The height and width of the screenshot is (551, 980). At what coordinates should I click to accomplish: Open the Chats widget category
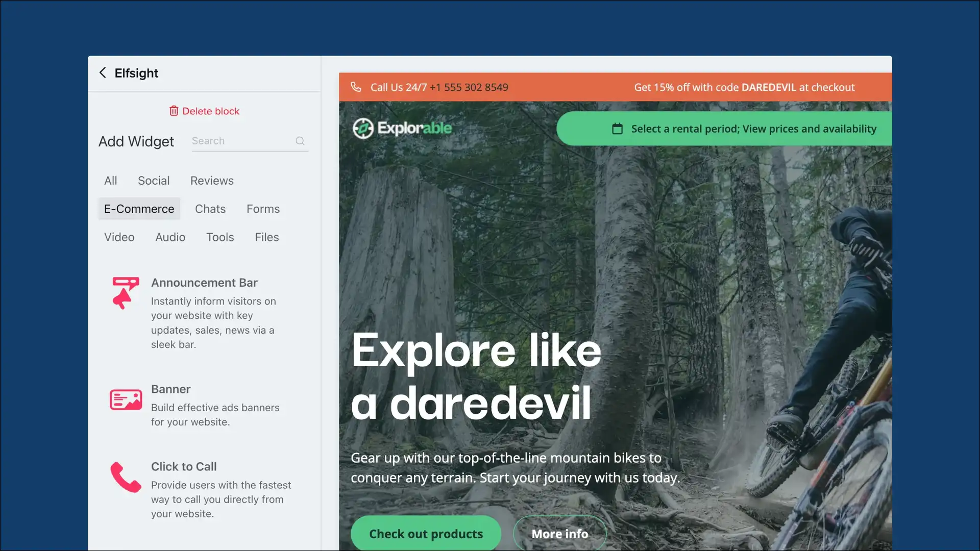click(210, 209)
